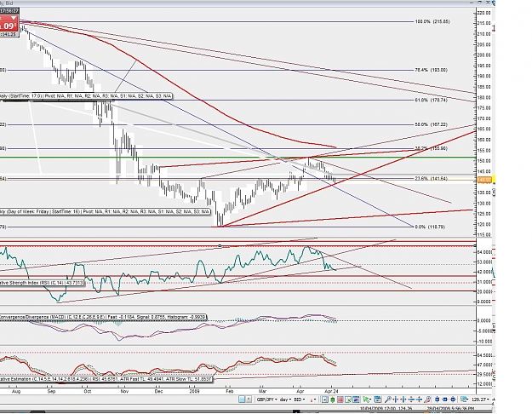Open the green cursor tool dropdown arrow
This screenshot has width=532, height=414.
click(370, 400)
